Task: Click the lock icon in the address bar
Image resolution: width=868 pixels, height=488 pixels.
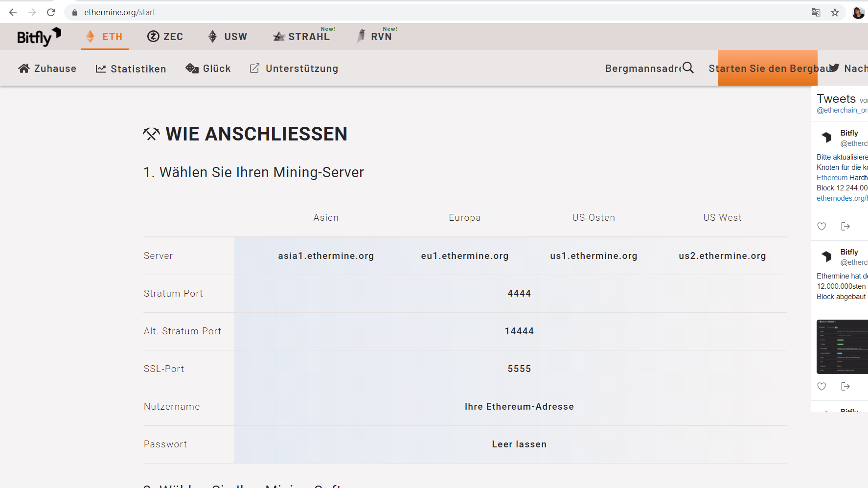Action: point(75,13)
